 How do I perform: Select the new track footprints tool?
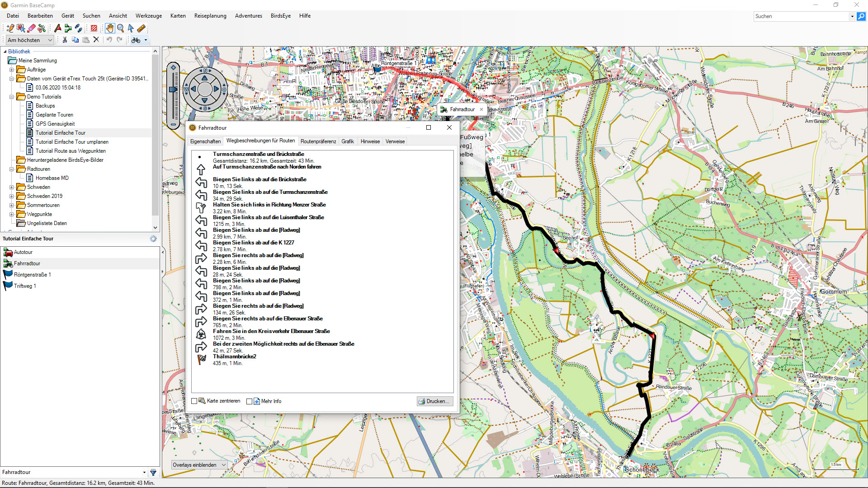point(79,28)
